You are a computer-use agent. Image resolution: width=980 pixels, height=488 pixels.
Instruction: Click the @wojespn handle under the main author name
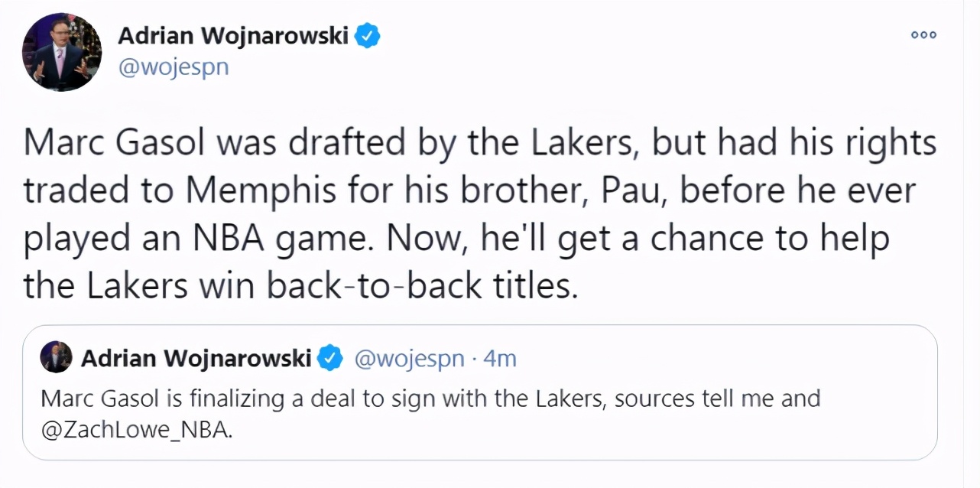click(173, 67)
